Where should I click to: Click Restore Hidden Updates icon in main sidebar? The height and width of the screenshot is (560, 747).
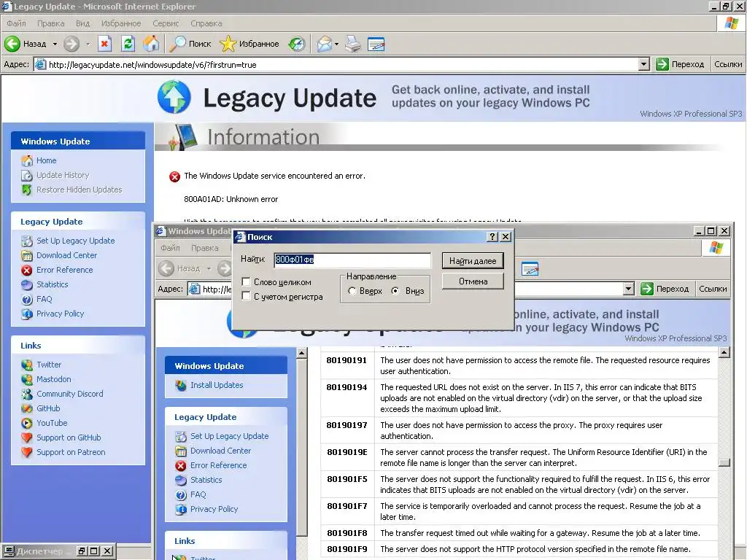(x=27, y=190)
